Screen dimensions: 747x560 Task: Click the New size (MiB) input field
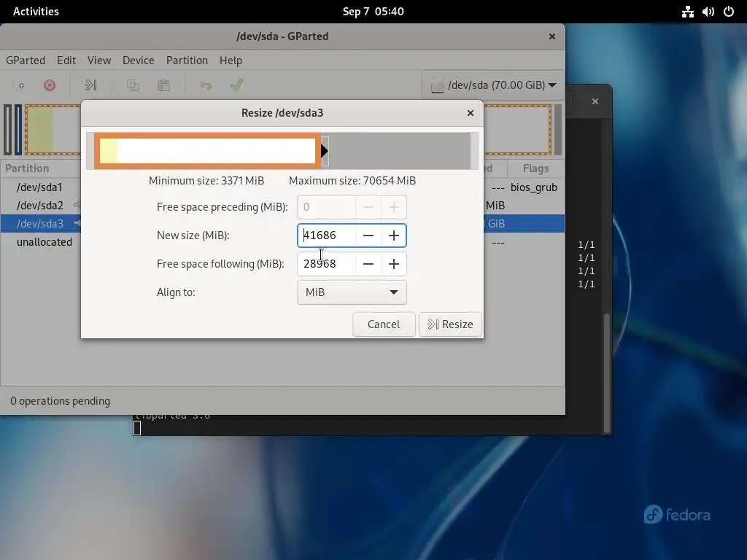pyautogui.click(x=327, y=236)
